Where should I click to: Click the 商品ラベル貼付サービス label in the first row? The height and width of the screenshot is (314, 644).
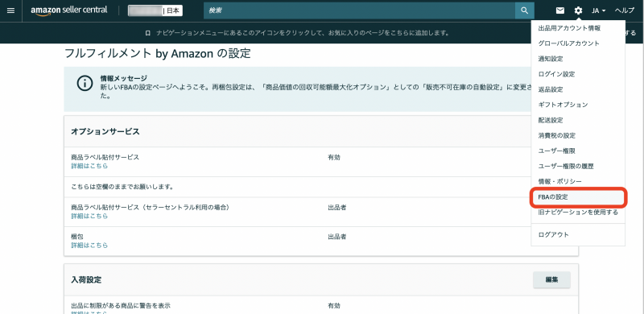(x=105, y=158)
